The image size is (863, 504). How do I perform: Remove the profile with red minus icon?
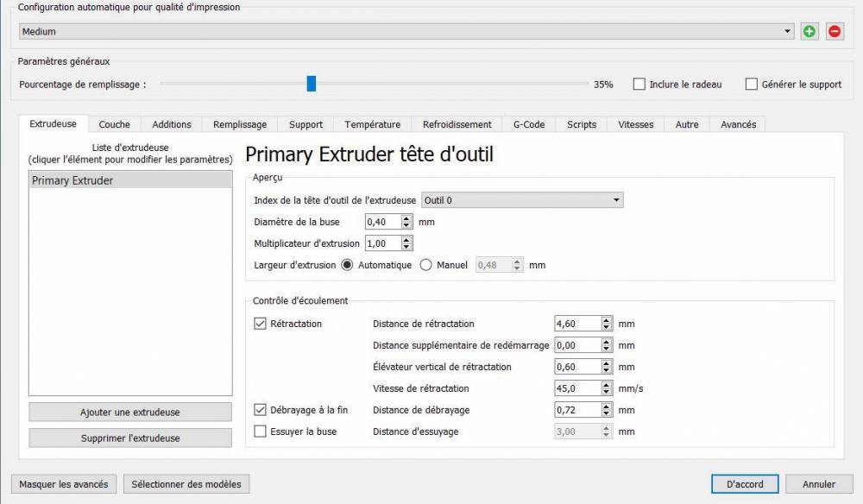click(835, 31)
